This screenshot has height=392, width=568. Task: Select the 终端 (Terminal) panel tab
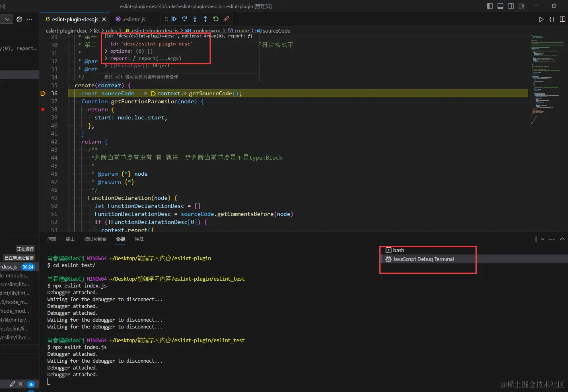[121, 239]
